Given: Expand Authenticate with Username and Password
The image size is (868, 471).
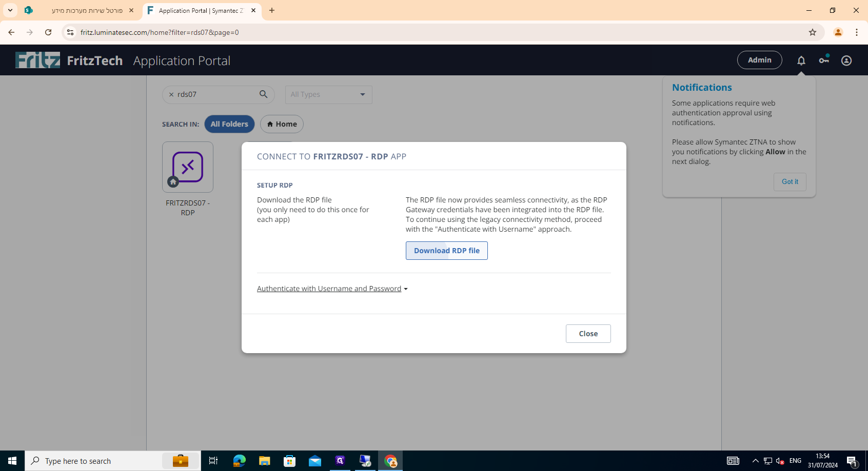Looking at the screenshot, I should pyautogui.click(x=332, y=289).
